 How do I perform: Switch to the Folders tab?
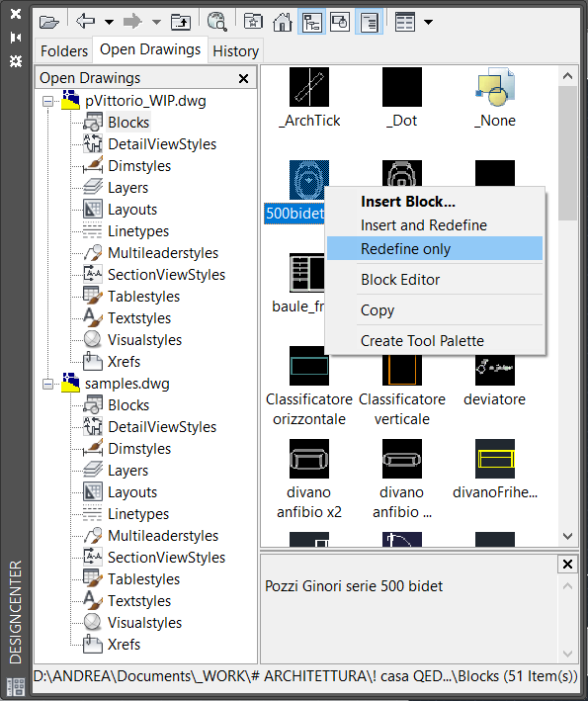click(64, 51)
